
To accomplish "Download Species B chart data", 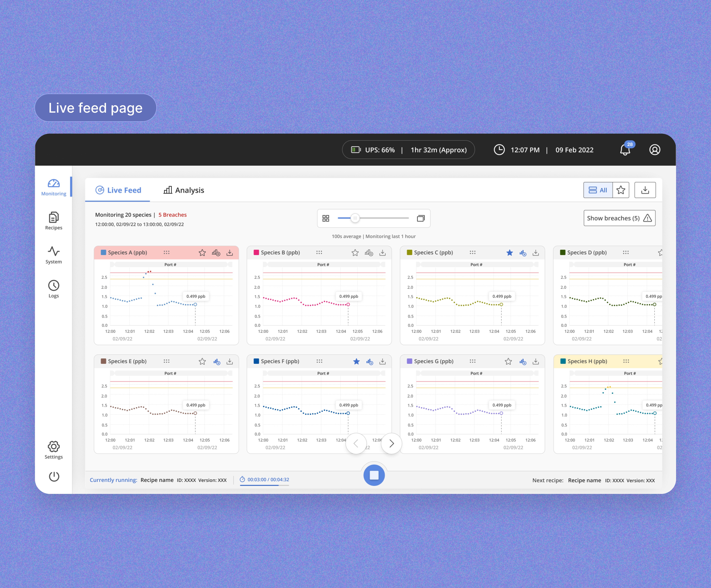I will point(382,253).
